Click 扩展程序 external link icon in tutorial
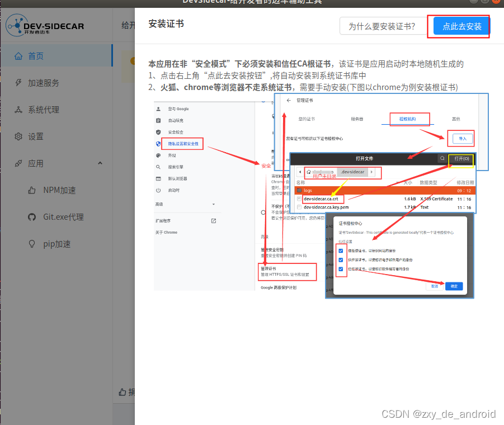The image size is (504, 425). (x=214, y=221)
